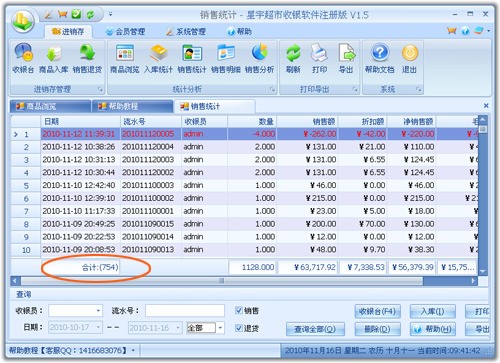Select row with 流水号 201011120004
Screen dimensions: 500x363
244,147
